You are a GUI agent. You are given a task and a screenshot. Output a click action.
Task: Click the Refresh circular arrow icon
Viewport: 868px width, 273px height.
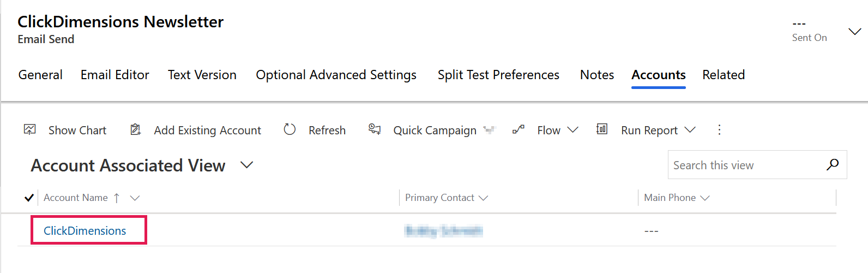[290, 129]
